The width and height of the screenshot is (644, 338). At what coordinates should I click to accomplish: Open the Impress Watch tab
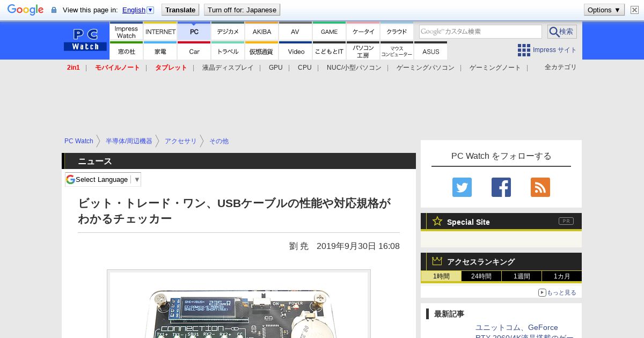click(x=126, y=32)
